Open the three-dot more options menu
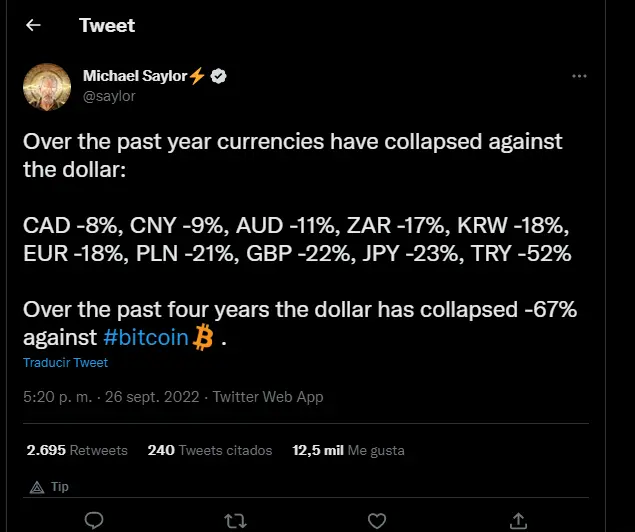 point(579,76)
